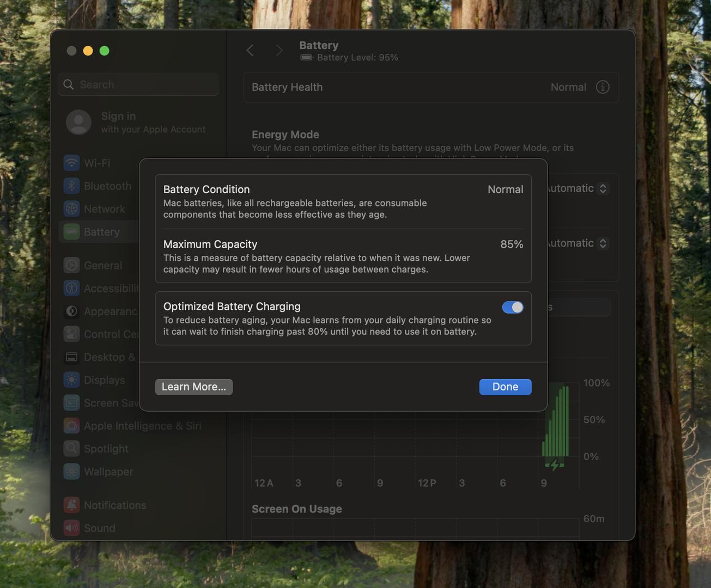Click the Search field in sidebar
This screenshot has width=711, height=588.
pos(139,84)
